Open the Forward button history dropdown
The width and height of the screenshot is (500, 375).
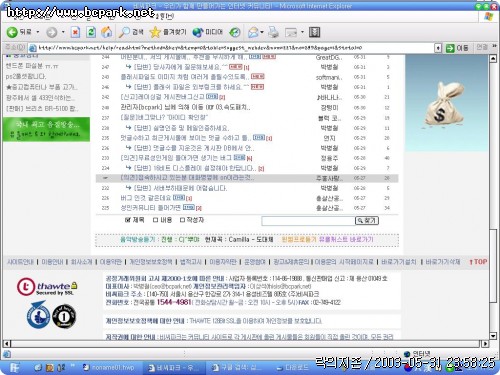(63, 32)
